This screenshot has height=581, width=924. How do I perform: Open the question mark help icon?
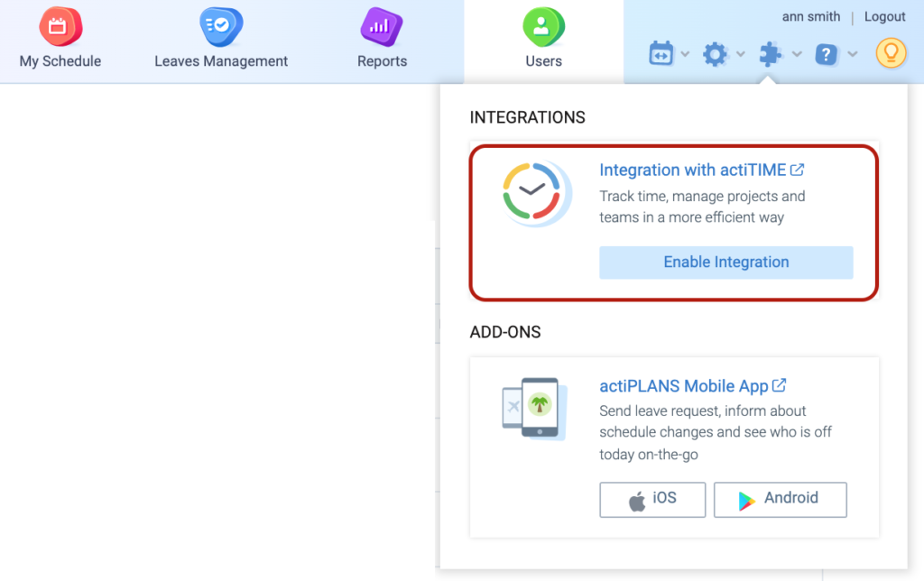click(x=827, y=54)
